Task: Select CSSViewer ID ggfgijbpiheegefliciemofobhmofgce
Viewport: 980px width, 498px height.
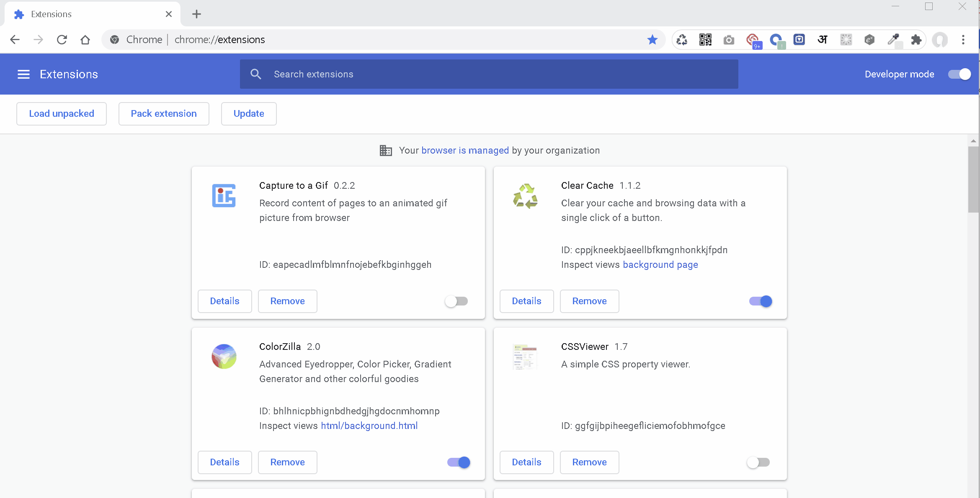Action: 643,426
